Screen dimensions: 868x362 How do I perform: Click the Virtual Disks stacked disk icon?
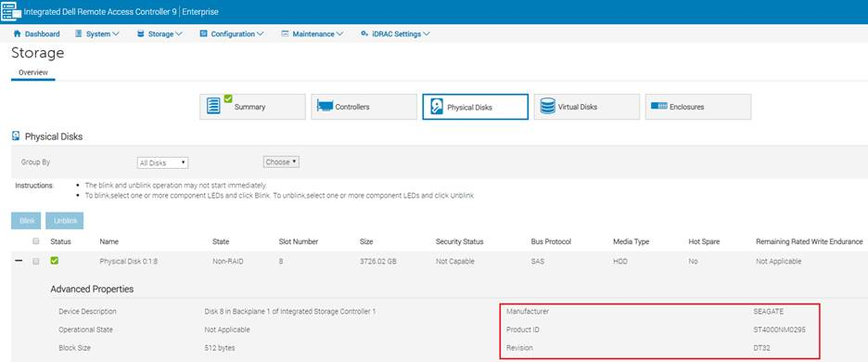tap(547, 107)
